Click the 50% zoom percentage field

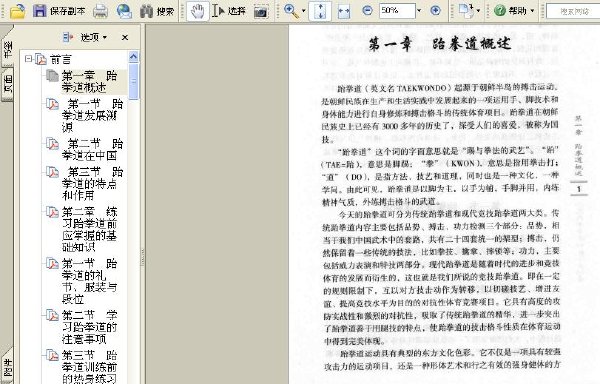click(x=397, y=11)
